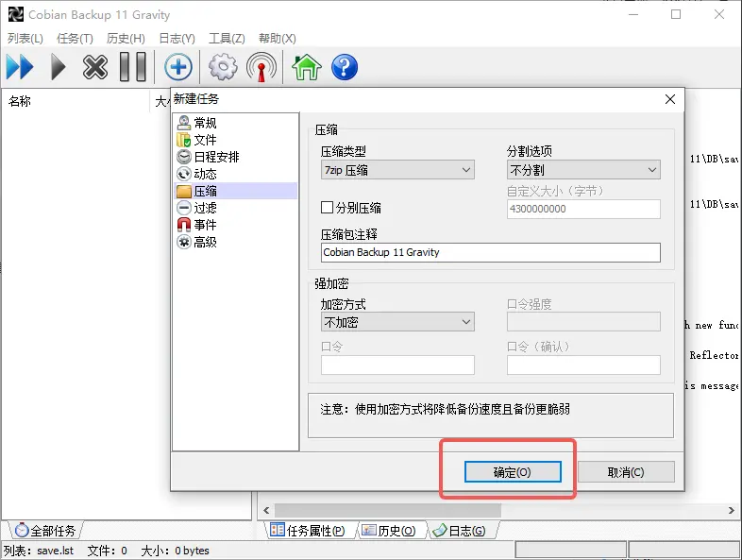The height and width of the screenshot is (560, 742).
Task: Confirm with the 确定(O) button
Action: (x=513, y=472)
